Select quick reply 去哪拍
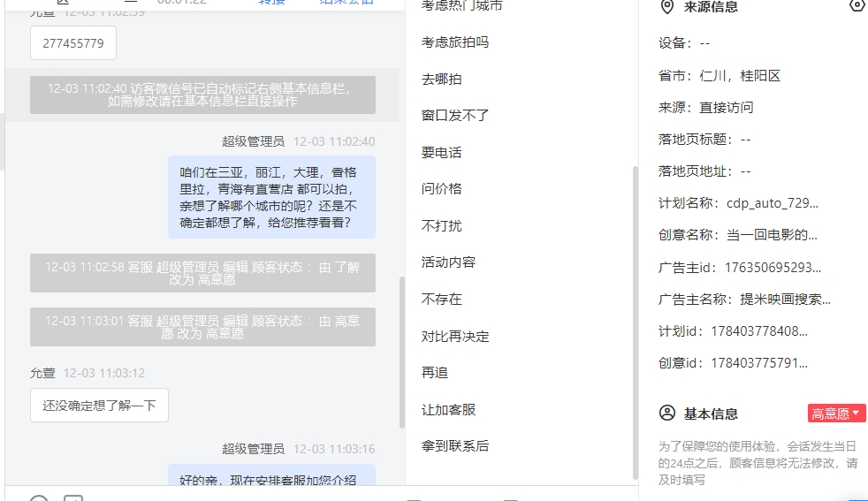This screenshot has width=868, height=501. tap(441, 80)
